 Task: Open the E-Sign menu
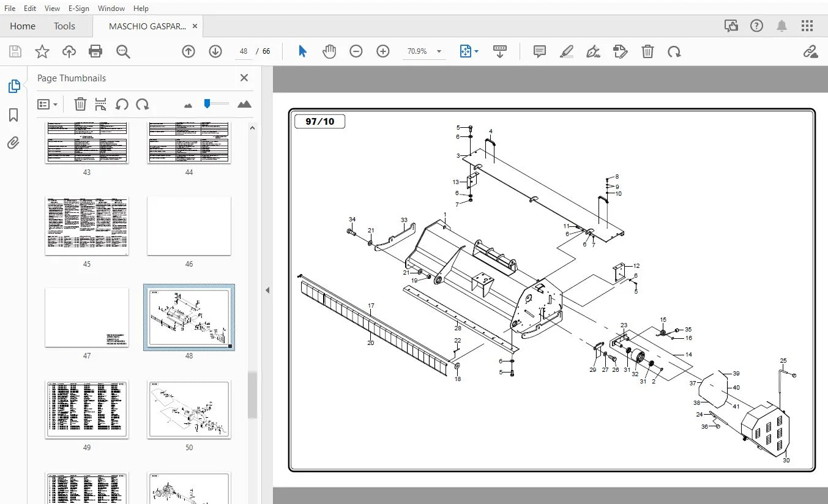(79, 8)
